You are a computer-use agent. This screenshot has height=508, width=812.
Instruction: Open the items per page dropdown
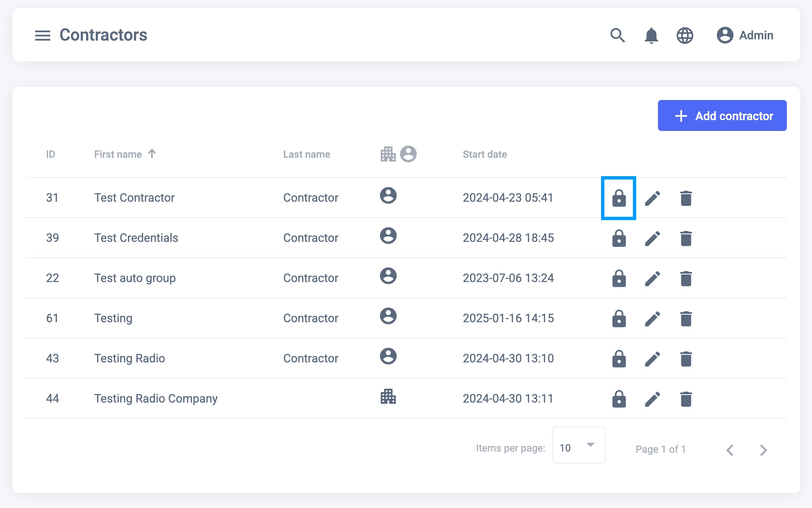pos(578,445)
